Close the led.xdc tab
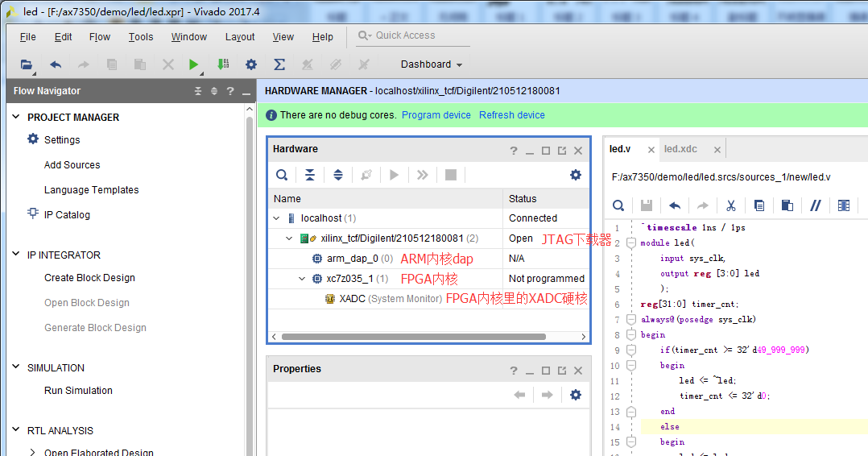The image size is (868, 456). (717, 150)
